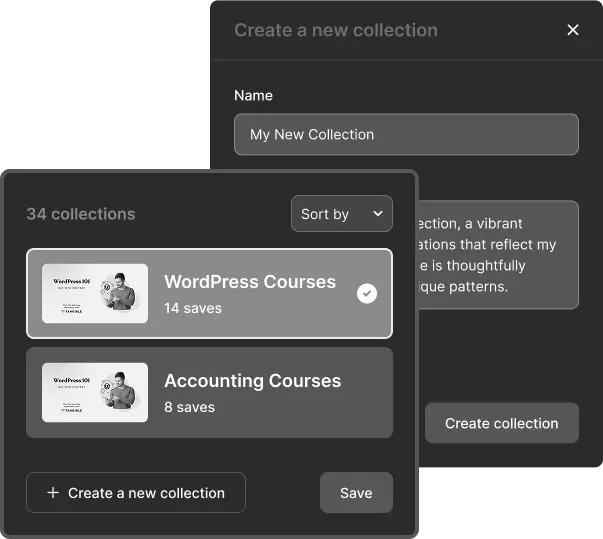
Task: Close the Create a new collection dialog
Action: [573, 30]
